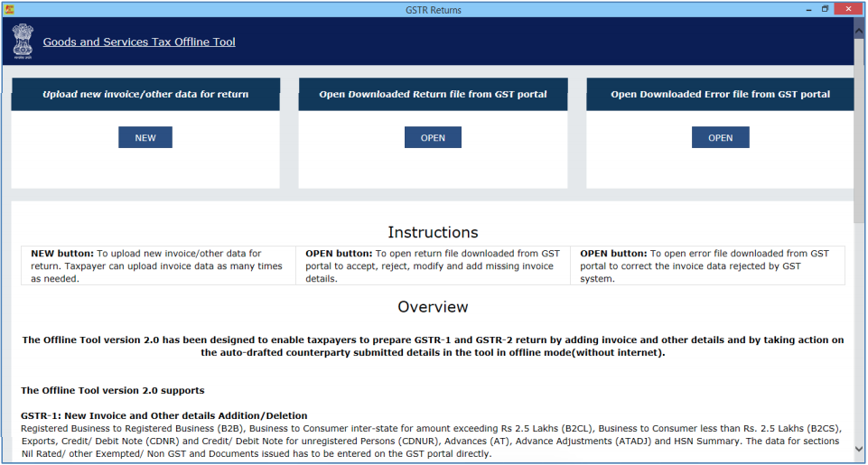Restore down the GSTR Returns window
Viewport: 868px width, 465px height.
tap(825, 9)
